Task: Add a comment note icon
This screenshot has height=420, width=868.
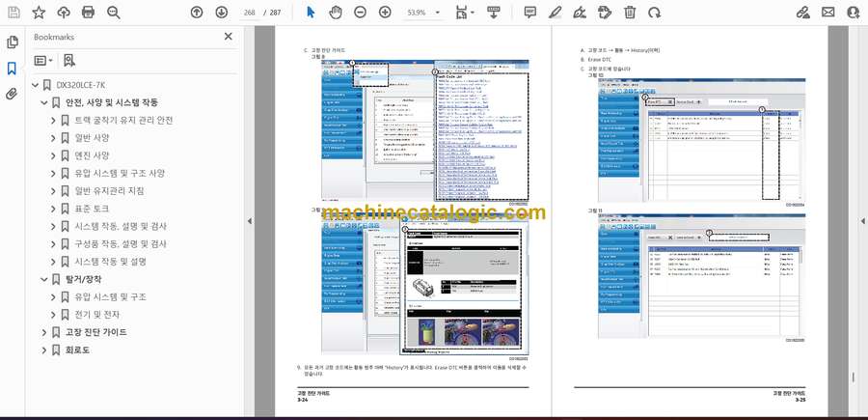Action: [530, 13]
